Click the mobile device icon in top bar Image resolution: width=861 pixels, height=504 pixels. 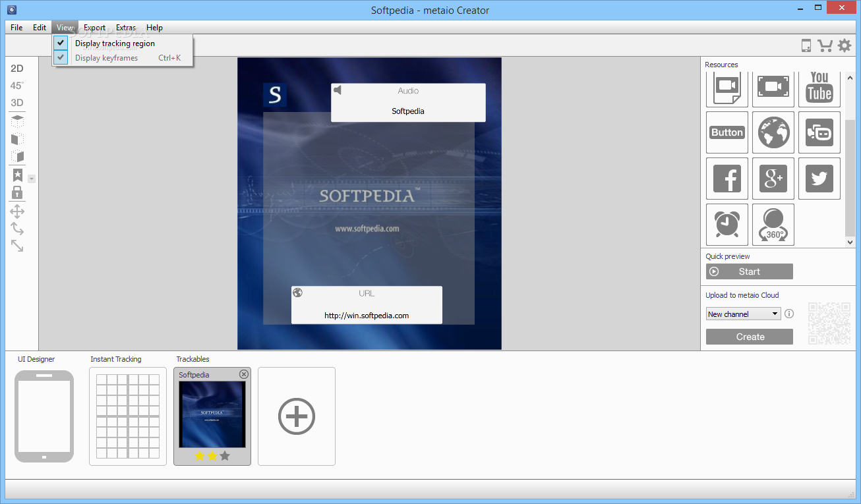[x=806, y=45]
